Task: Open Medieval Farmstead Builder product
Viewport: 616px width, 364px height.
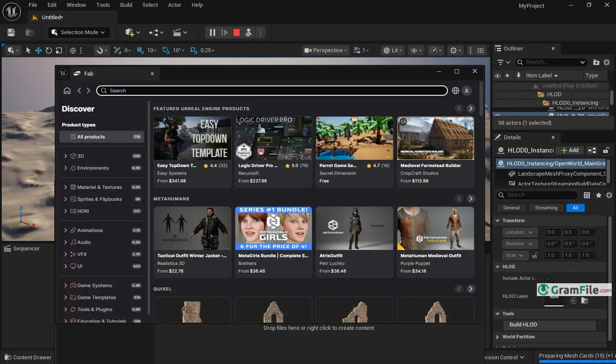Action: coord(435,152)
